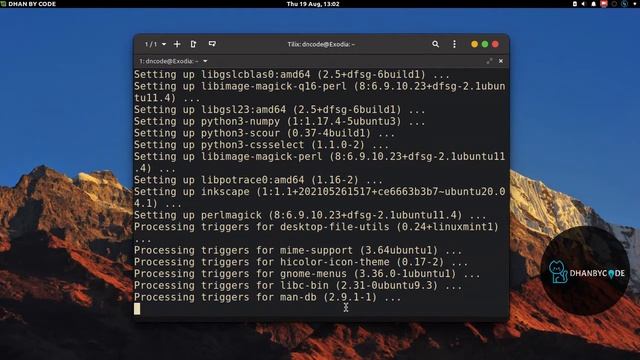The width and height of the screenshot is (640, 360).
Task: Click 'Processing triggers for gnome-menus' line
Action: tap(307, 274)
